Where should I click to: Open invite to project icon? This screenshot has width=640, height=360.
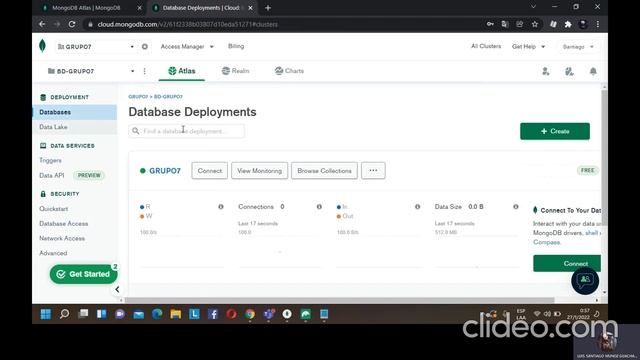[x=545, y=71]
